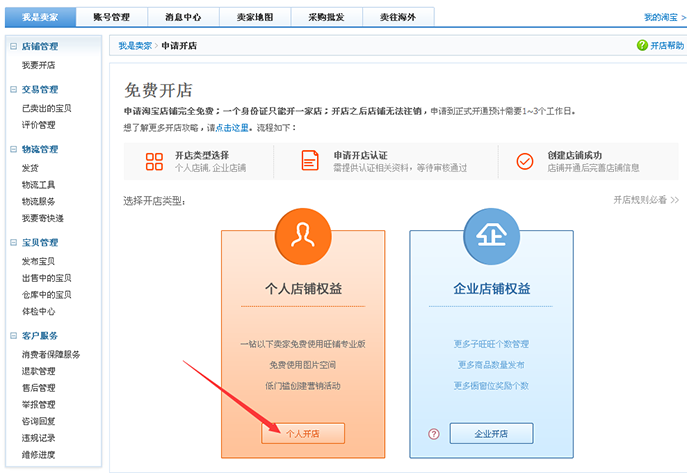Click the 选择开店类型 label
The height and width of the screenshot is (473, 687).
(x=155, y=201)
